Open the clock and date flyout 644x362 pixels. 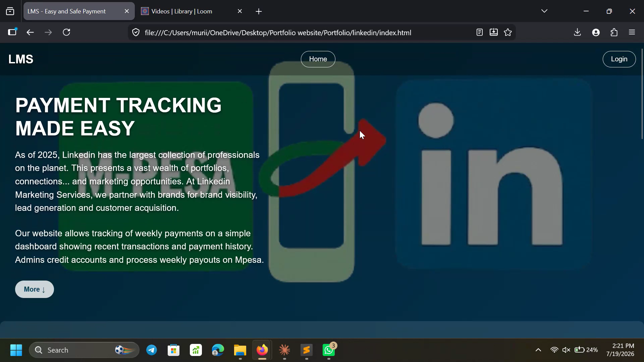[620, 350]
